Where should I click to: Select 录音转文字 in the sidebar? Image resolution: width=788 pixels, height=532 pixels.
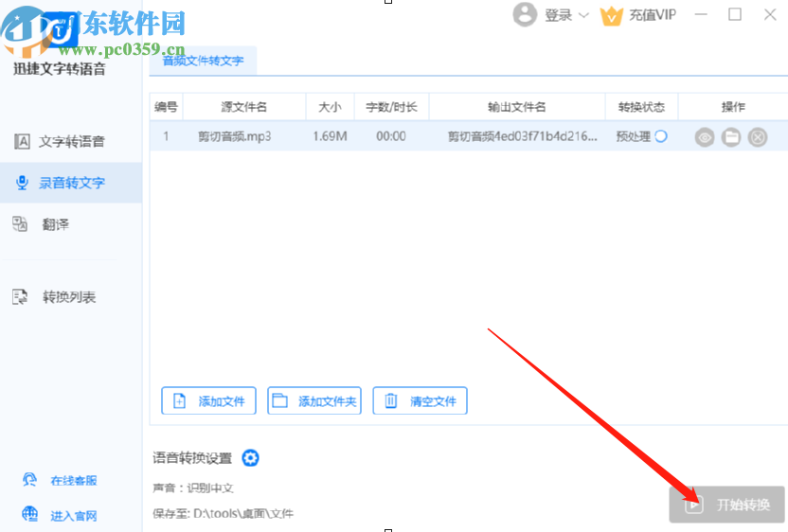[x=71, y=183]
